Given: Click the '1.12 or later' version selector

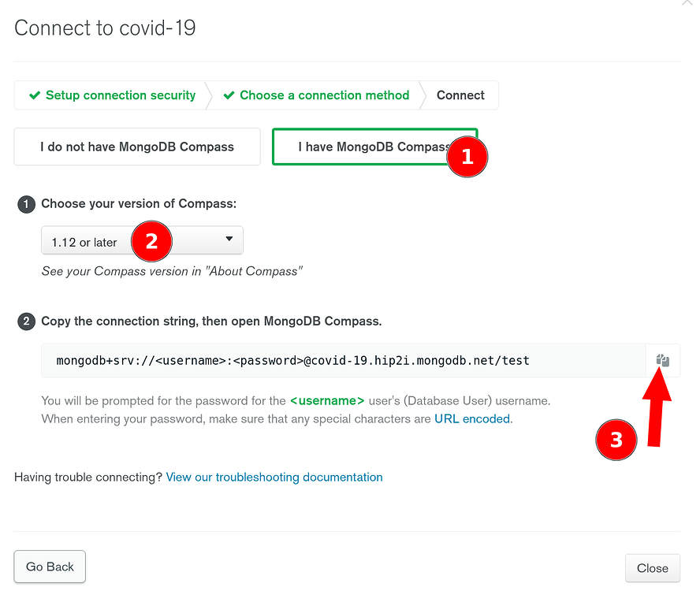Looking at the screenshot, I should 142,240.
